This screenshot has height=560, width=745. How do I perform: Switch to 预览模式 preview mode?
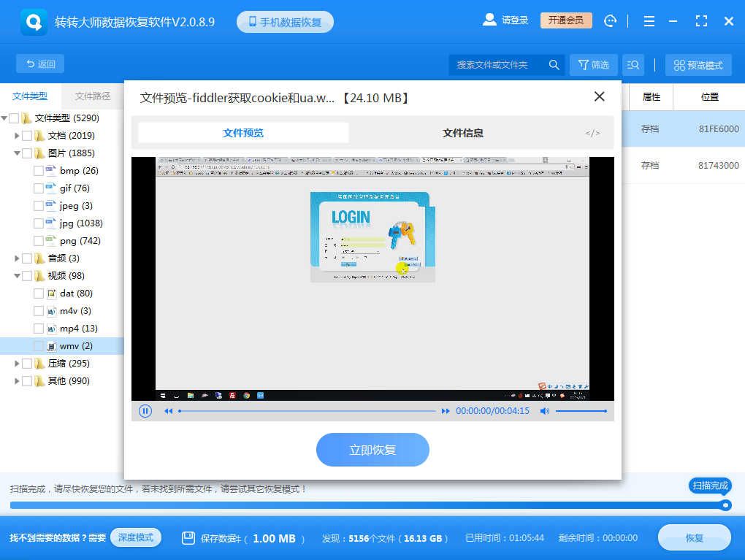698,64
